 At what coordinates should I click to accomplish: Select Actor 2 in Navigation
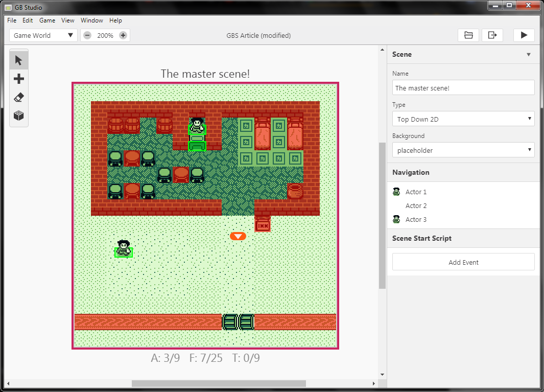click(463, 205)
